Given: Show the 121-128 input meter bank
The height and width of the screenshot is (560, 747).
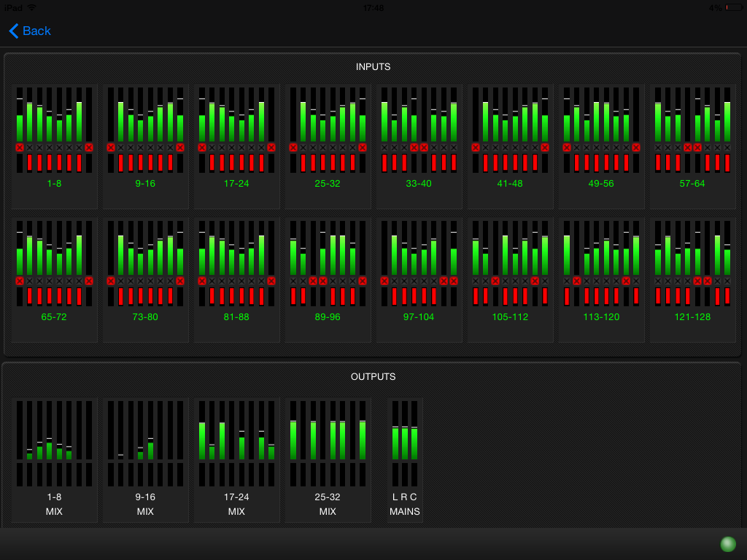Looking at the screenshot, I should click(692, 279).
